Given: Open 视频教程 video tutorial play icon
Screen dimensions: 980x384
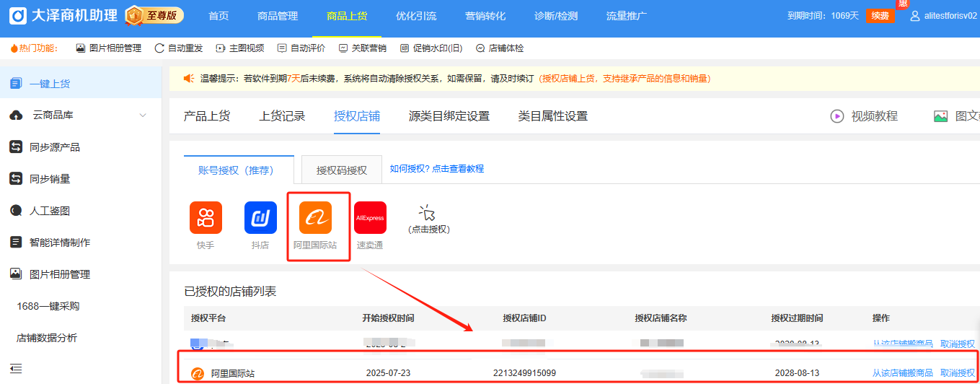Looking at the screenshot, I should (836, 116).
